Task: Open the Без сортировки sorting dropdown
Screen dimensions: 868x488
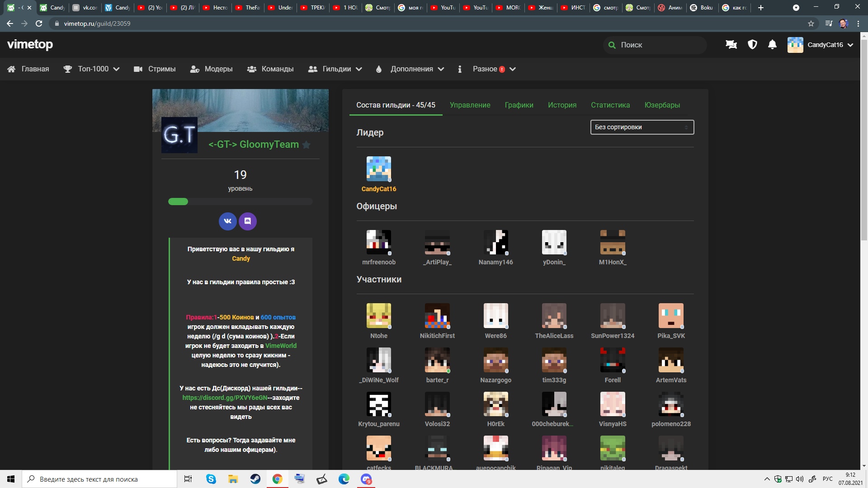Action: 642,127
